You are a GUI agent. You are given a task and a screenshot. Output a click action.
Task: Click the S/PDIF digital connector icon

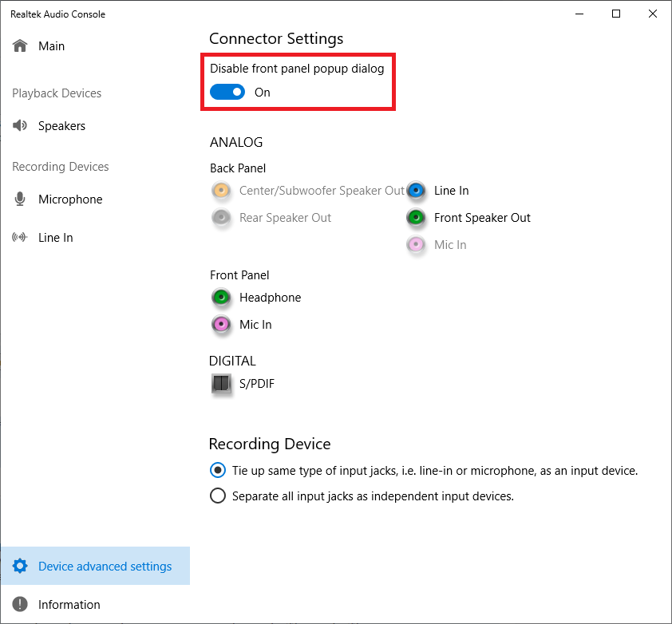coord(221,384)
